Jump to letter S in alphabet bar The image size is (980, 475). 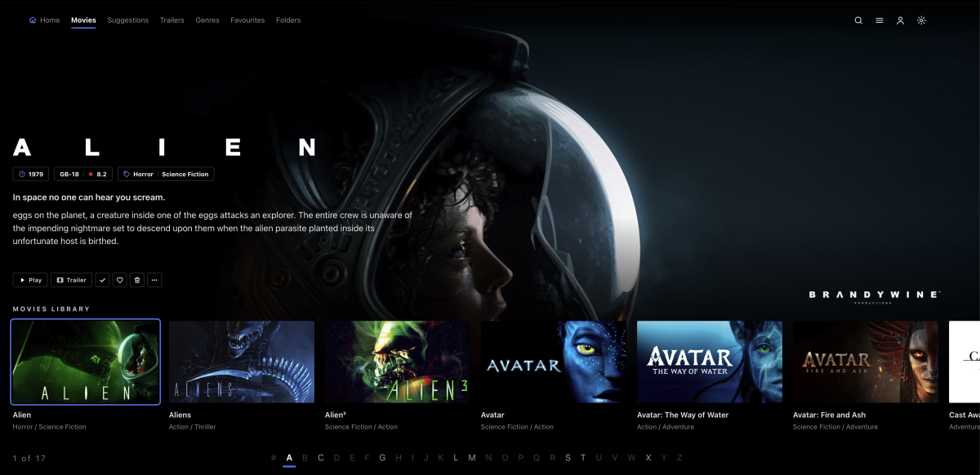pos(568,458)
